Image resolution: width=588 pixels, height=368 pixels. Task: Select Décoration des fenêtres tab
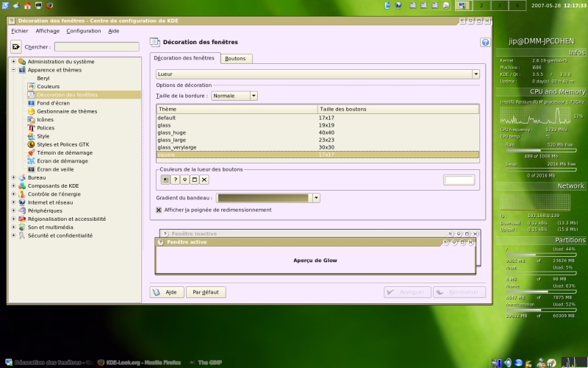tap(184, 58)
